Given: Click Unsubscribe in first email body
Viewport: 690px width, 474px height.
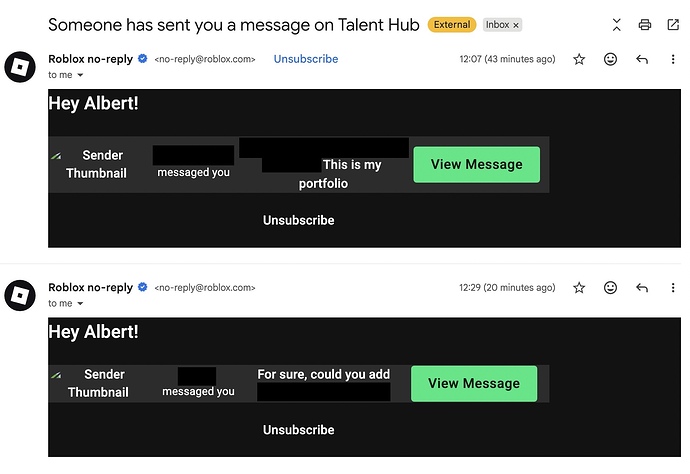Looking at the screenshot, I should 298,220.
